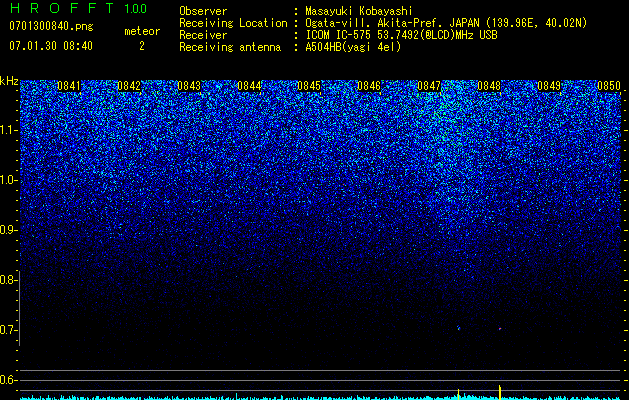Image resolution: width=629 pixels, height=400 pixels.
Task: Click the 1.1 kHz axis label
Action: [x=8, y=130]
